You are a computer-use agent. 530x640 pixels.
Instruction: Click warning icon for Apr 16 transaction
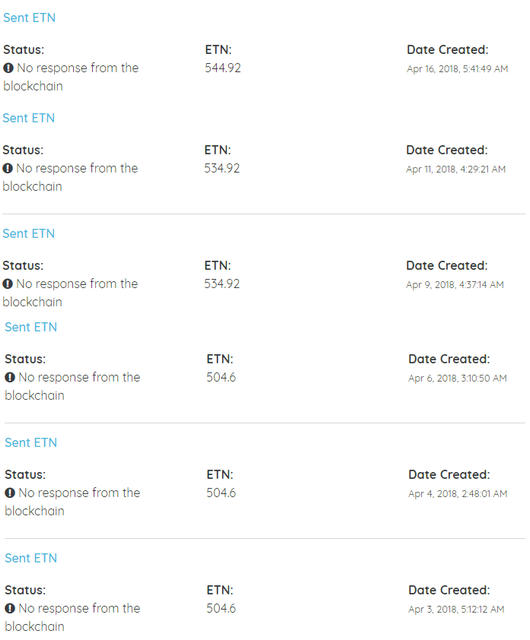[x=8, y=68]
